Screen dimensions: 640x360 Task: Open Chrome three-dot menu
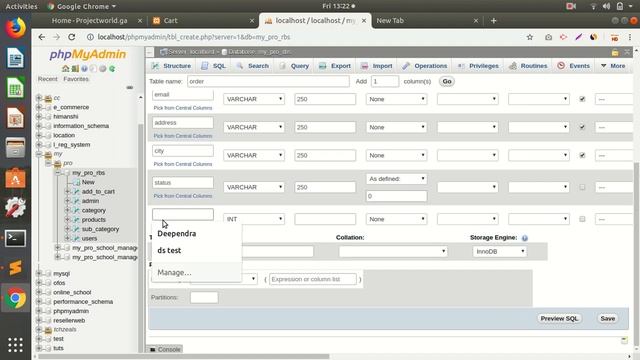(x=630, y=37)
